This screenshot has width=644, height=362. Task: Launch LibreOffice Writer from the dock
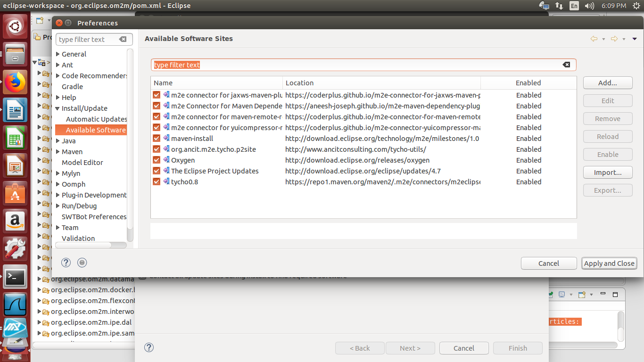tap(15, 111)
